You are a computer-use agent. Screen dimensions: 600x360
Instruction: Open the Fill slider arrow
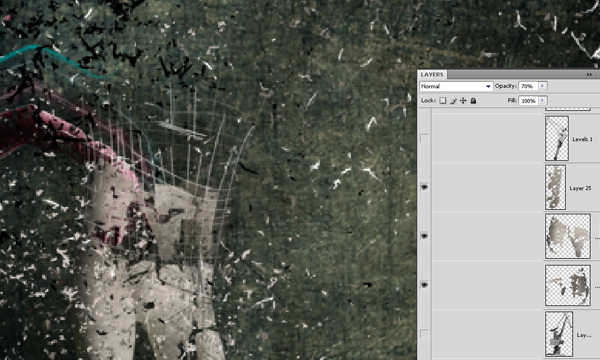tap(542, 101)
